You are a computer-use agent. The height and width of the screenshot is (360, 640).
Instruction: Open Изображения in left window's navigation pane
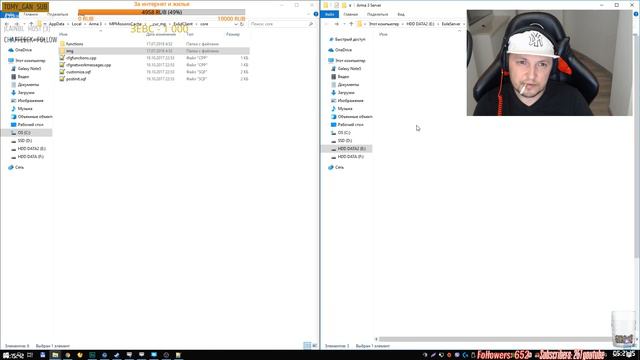(x=30, y=100)
